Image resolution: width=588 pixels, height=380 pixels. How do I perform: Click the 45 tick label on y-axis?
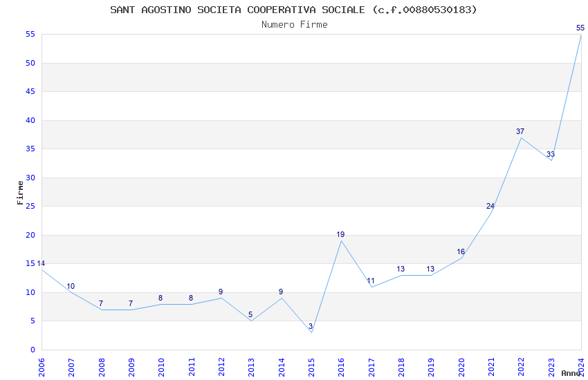coord(30,92)
